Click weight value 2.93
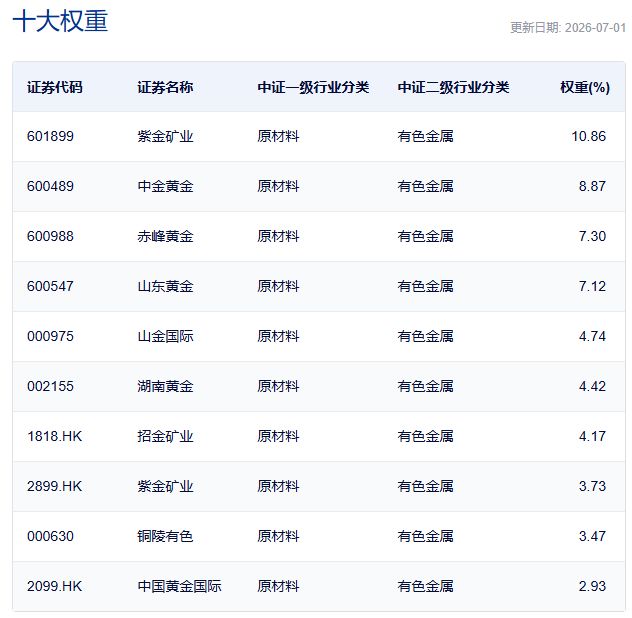Image resolution: width=632 pixels, height=618 pixels. point(592,586)
